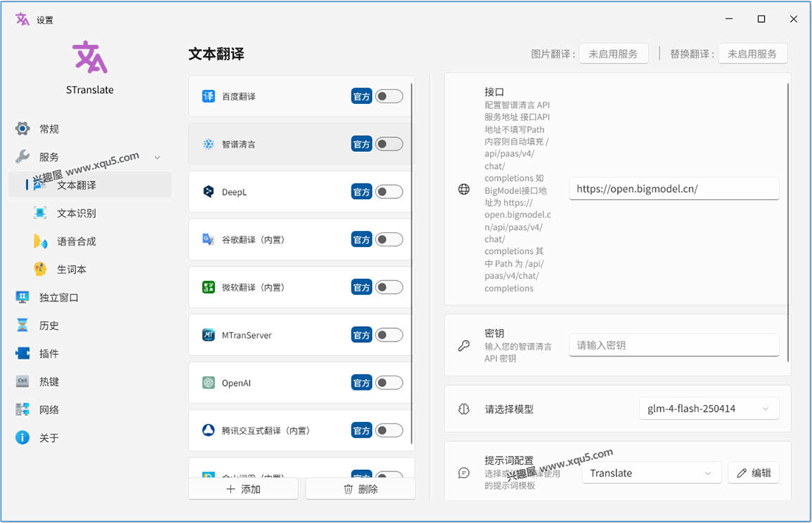Image resolution: width=812 pixels, height=523 pixels.
Task: Open 文本识别 in the sidebar
Action: coord(76,213)
